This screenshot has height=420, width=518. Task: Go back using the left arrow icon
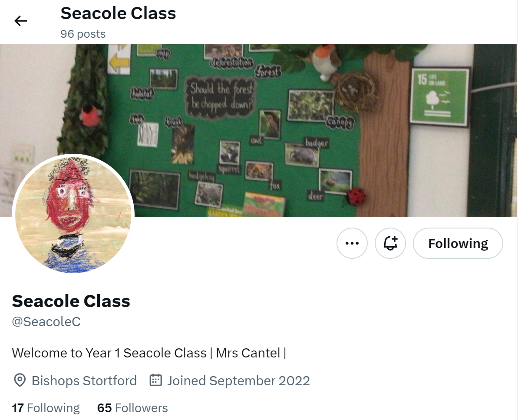click(20, 21)
